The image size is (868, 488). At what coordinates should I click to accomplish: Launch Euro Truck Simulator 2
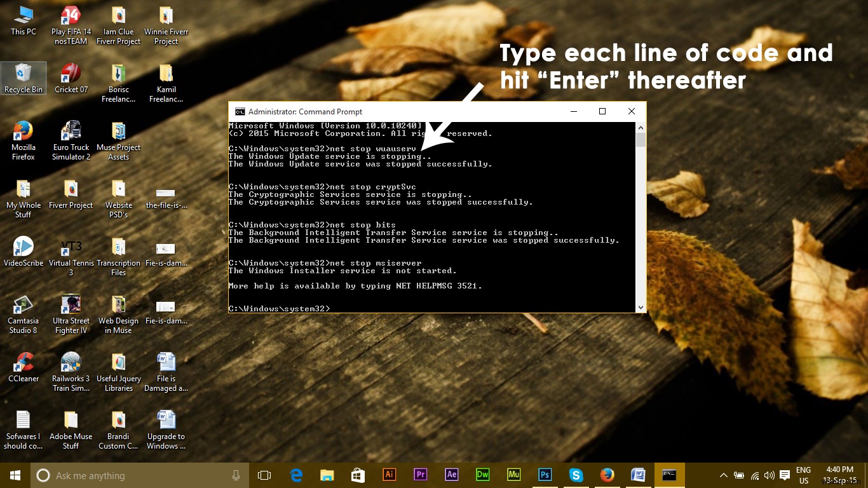(x=71, y=141)
